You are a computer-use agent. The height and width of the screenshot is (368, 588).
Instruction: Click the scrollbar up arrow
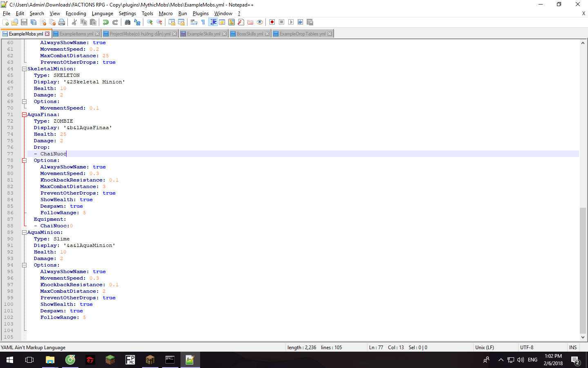pos(583,43)
